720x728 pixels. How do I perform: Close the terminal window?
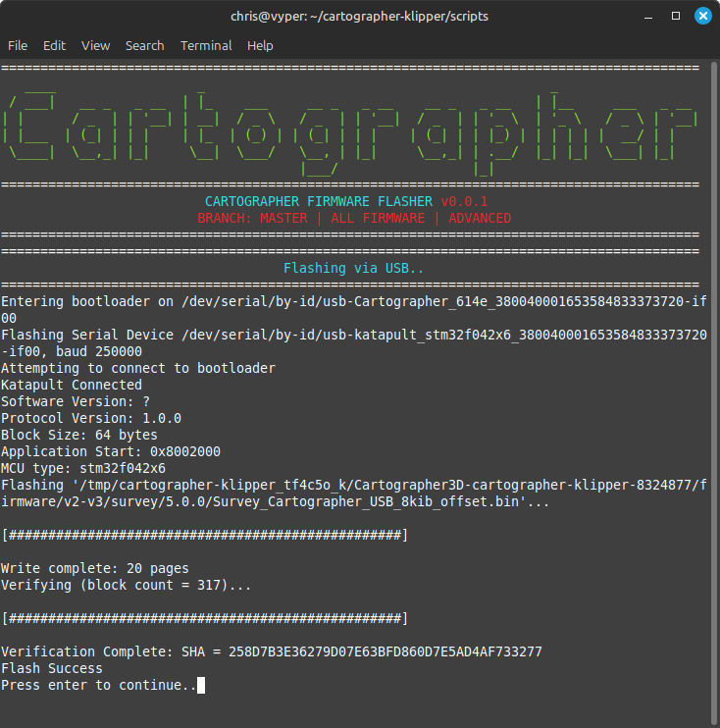[x=702, y=17]
